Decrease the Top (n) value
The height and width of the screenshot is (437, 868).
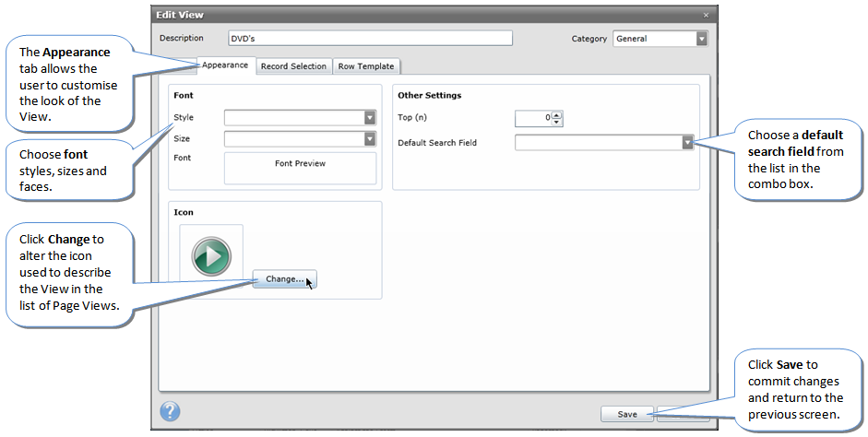[x=557, y=122]
